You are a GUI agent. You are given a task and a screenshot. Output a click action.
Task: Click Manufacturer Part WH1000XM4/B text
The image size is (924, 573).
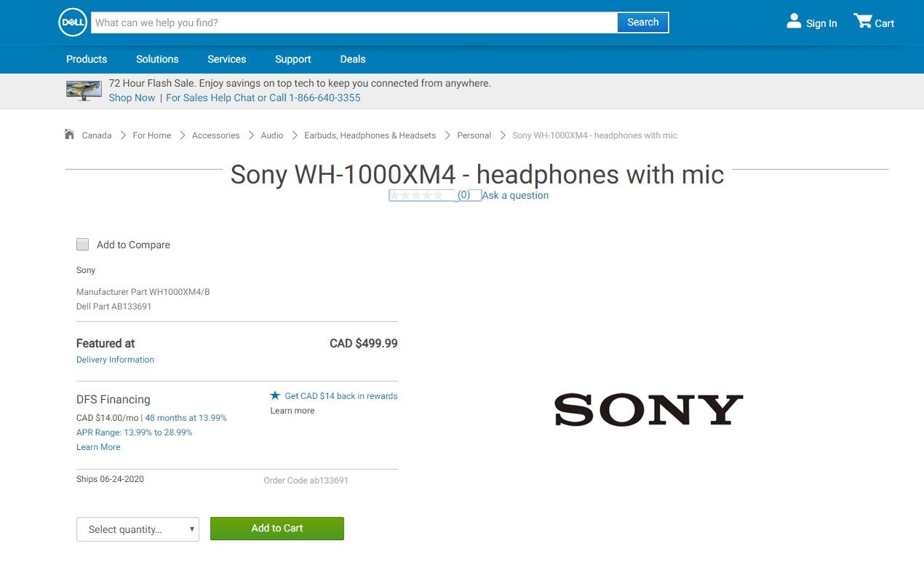[143, 292]
